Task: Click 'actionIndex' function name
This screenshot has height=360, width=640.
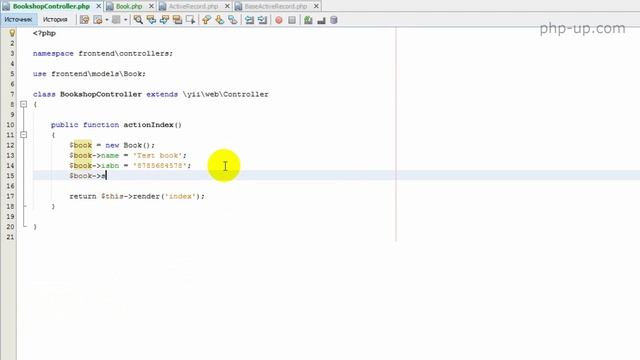Action: (x=149, y=125)
